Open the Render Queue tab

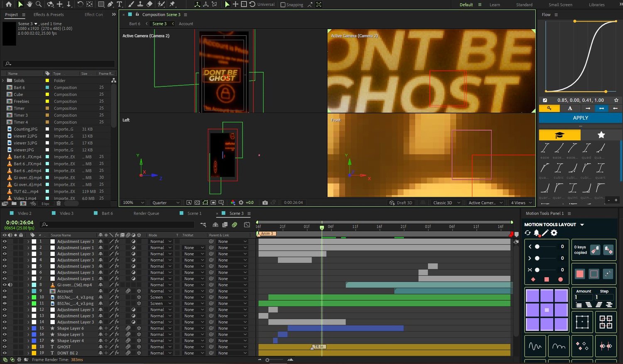(x=146, y=213)
